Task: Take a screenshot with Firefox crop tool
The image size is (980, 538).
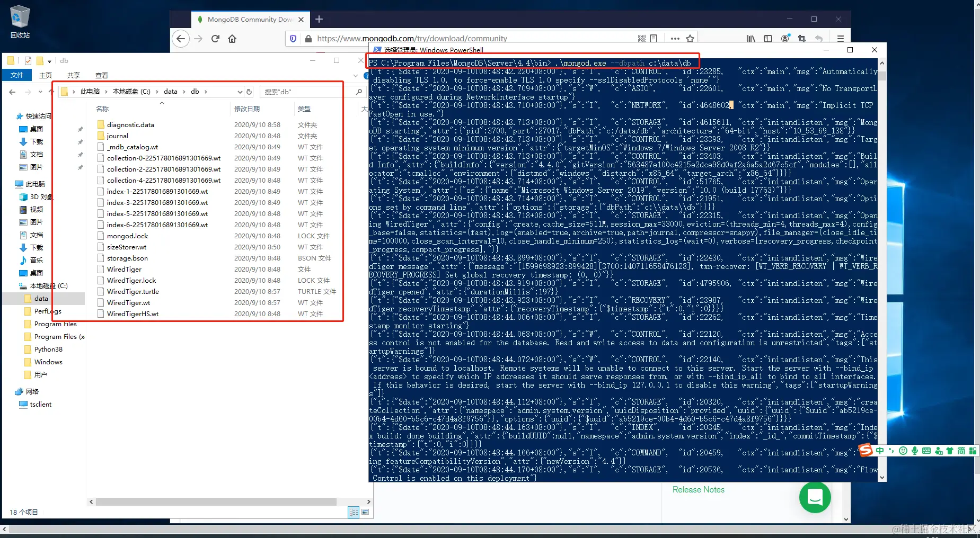Action: 802,39
